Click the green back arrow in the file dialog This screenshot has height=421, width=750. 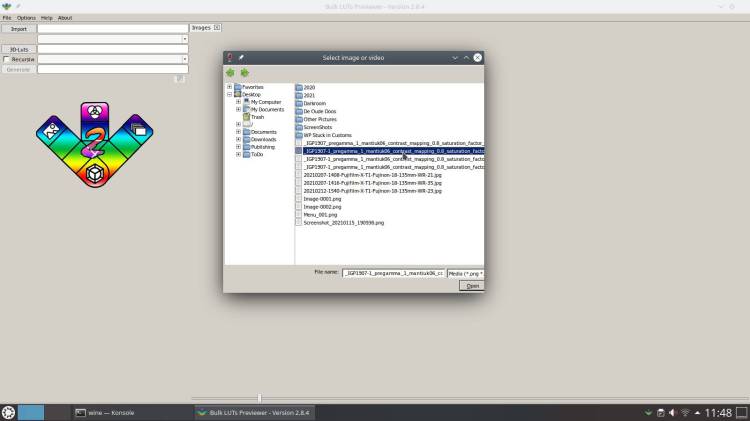point(230,73)
